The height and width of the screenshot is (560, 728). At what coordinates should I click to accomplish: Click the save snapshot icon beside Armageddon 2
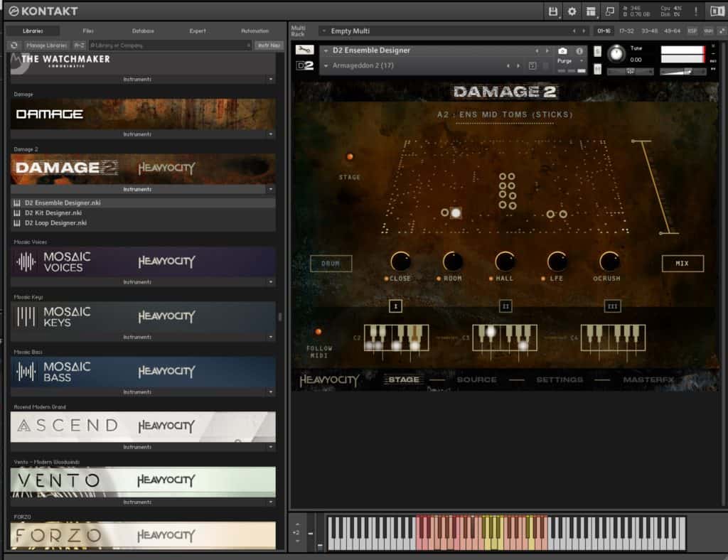[x=532, y=66]
